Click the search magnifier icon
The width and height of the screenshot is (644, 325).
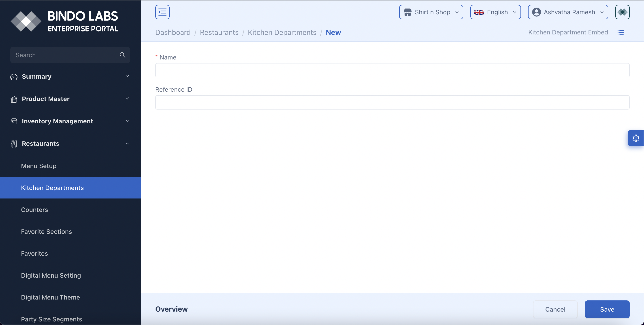click(x=122, y=55)
